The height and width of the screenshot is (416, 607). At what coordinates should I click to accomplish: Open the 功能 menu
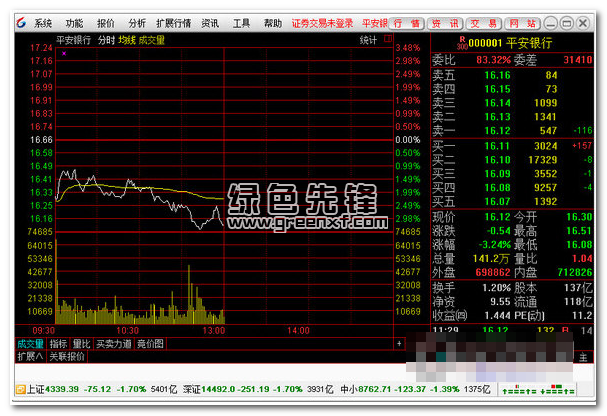point(74,23)
